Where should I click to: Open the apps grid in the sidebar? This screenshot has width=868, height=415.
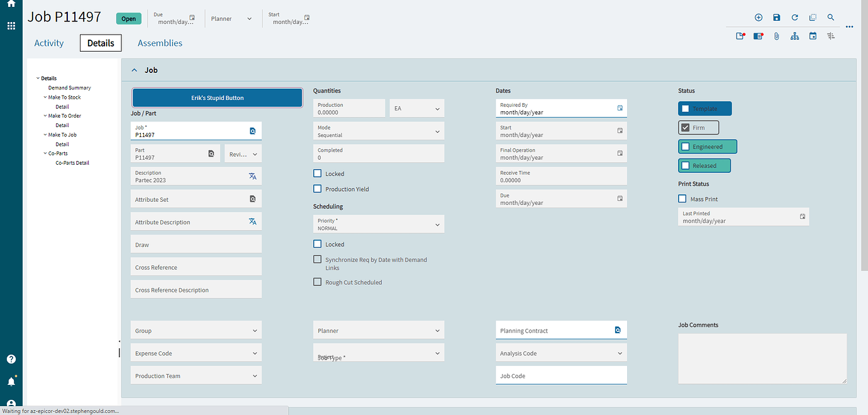point(11,26)
